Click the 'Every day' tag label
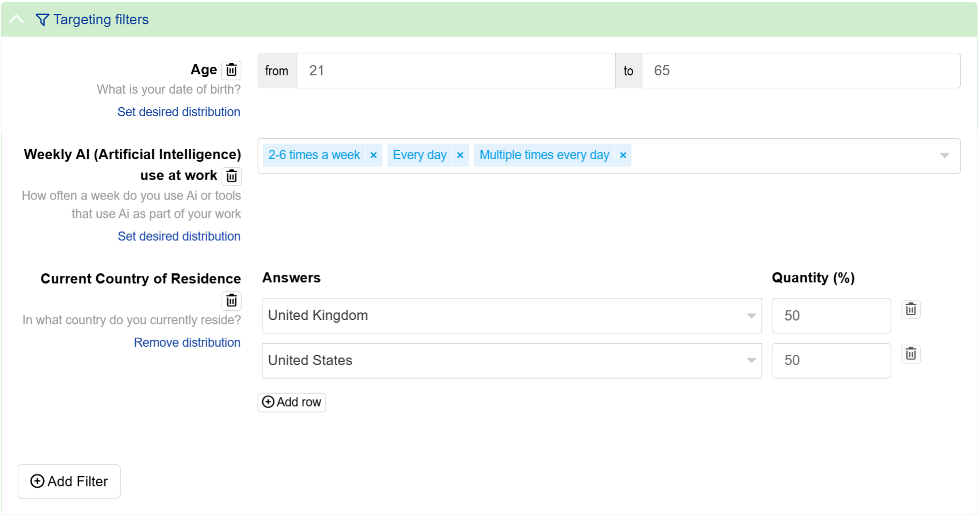Viewport: 980px width, 520px height. coord(420,155)
